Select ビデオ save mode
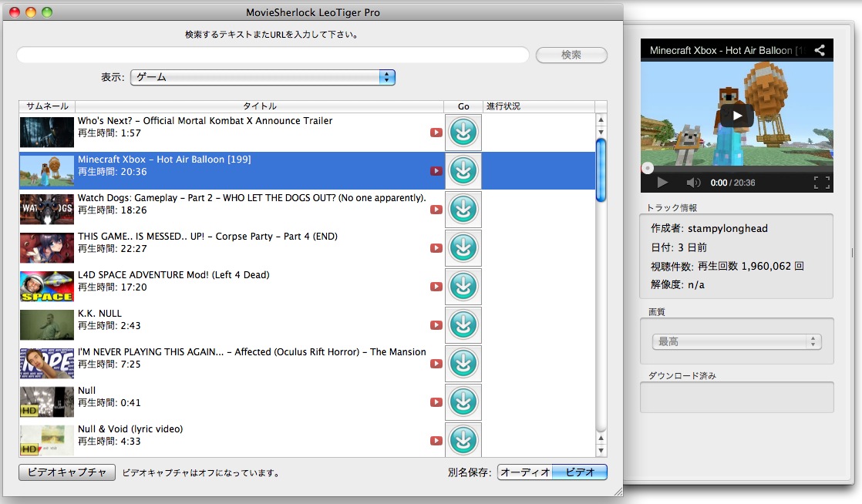The image size is (862, 504). (x=580, y=472)
